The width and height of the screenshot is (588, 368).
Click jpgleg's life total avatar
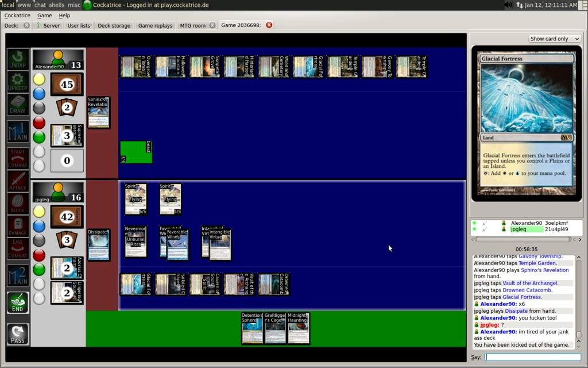point(58,192)
